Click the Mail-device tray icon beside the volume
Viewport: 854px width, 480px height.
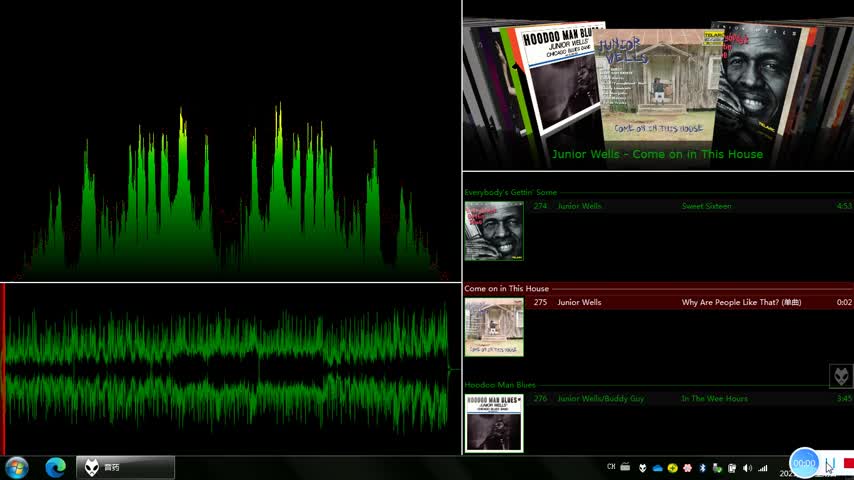(x=732, y=467)
